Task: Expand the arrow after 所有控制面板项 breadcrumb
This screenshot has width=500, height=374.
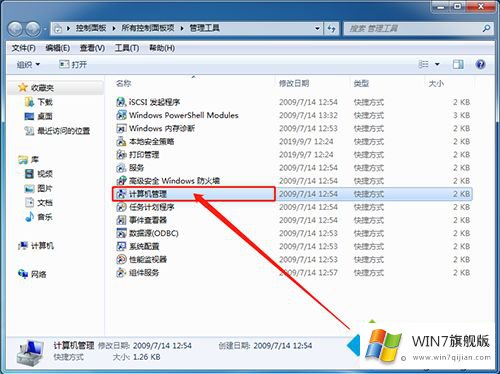Action: 182,28
